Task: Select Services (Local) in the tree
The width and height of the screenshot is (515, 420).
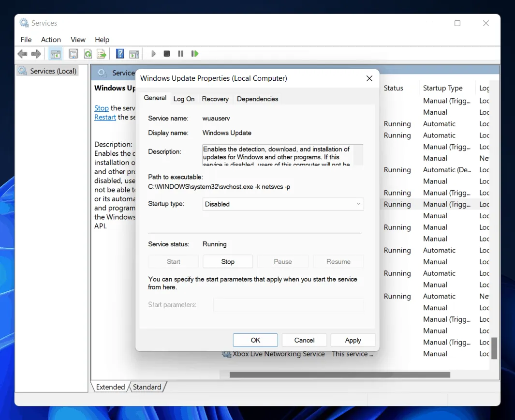Action: point(48,71)
